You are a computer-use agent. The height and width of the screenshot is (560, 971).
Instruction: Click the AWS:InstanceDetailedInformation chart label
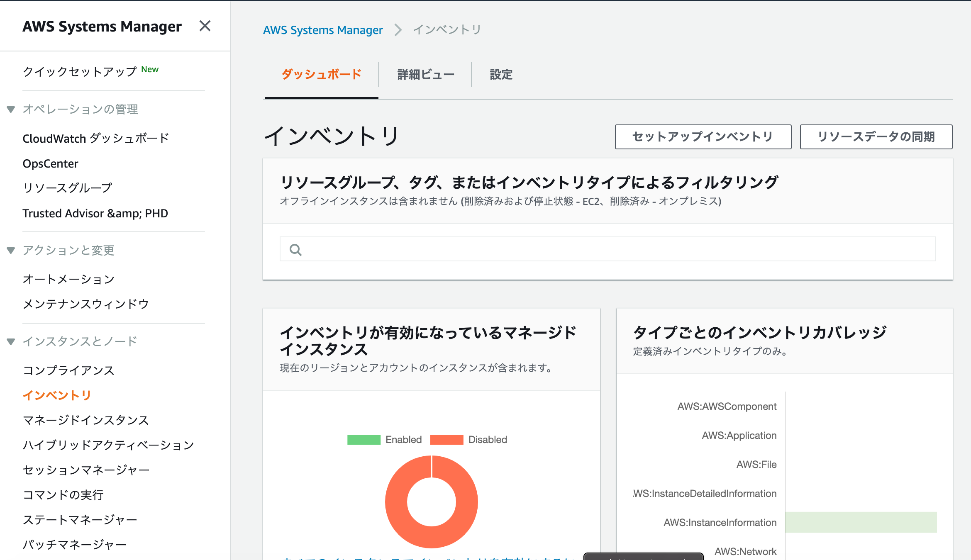pos(705,494)
